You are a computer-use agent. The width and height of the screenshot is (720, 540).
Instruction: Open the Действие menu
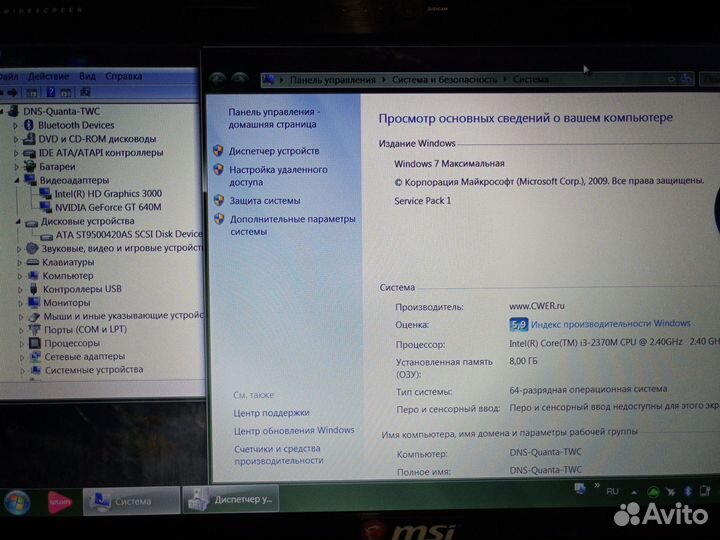(x=48, y=76)
